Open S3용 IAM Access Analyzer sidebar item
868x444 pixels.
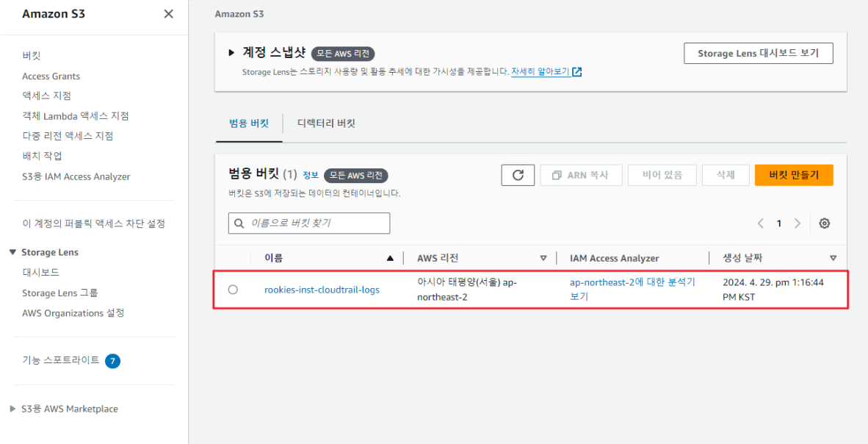pyautogui.click(x=76, y=176)
